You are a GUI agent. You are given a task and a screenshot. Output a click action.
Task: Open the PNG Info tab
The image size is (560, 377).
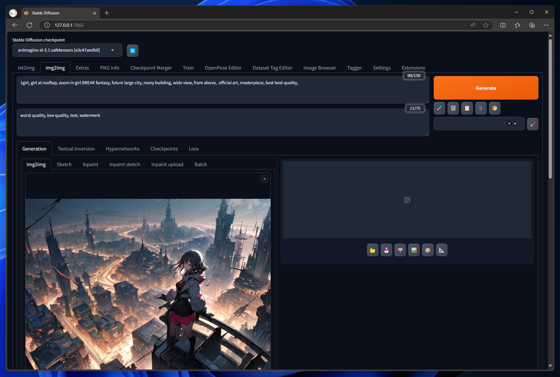(109, 68)
